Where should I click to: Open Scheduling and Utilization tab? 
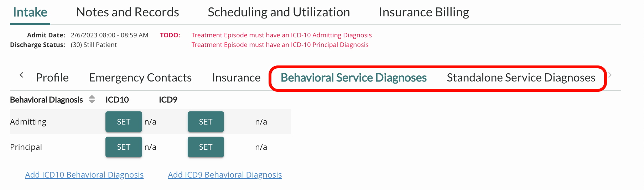[x=279, y=12]
